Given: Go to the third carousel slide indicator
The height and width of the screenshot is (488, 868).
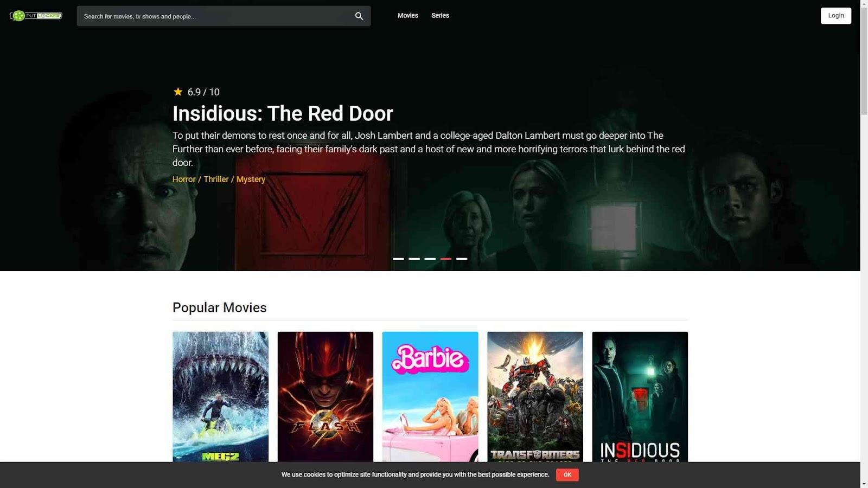Looking at the screenshot, I should [x=430, y=259].
